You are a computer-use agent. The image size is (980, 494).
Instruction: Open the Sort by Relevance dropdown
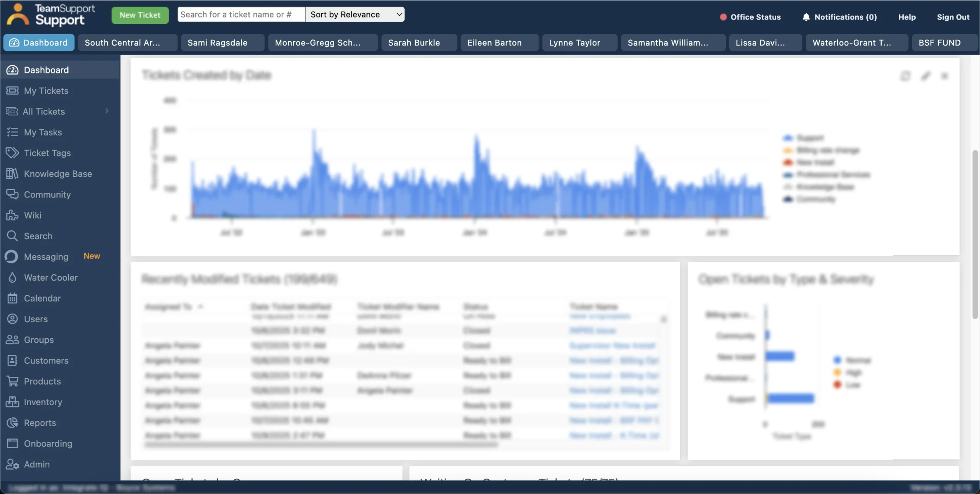pyautogui.click(x=355, y=14)
